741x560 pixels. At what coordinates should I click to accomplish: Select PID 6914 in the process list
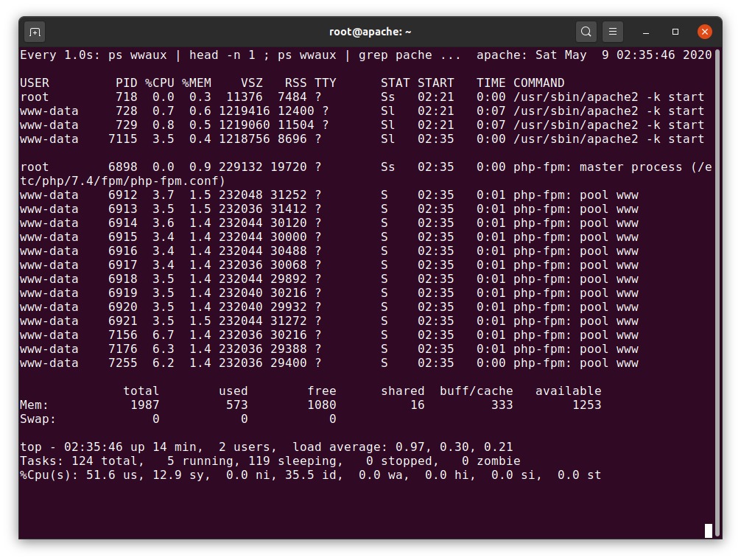(123, 223)
